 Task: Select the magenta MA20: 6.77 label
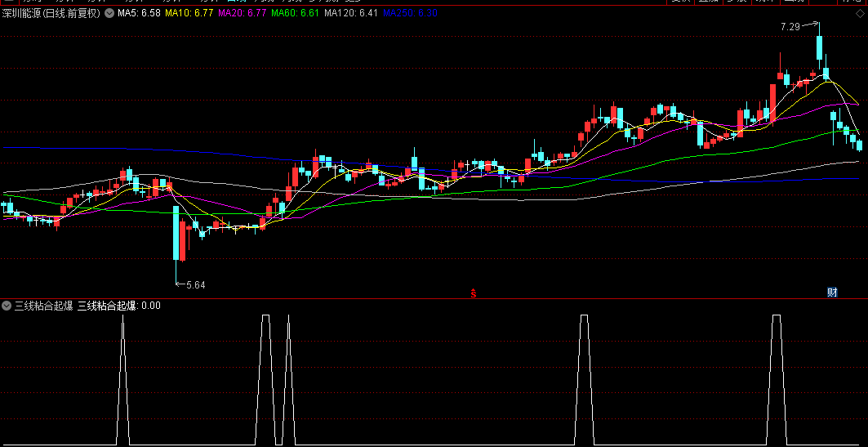click(x=242, y=13)
